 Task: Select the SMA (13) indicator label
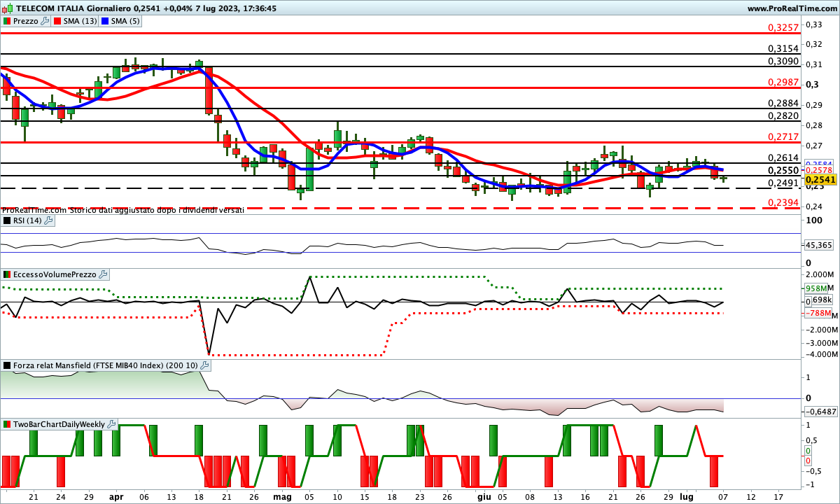80,21
